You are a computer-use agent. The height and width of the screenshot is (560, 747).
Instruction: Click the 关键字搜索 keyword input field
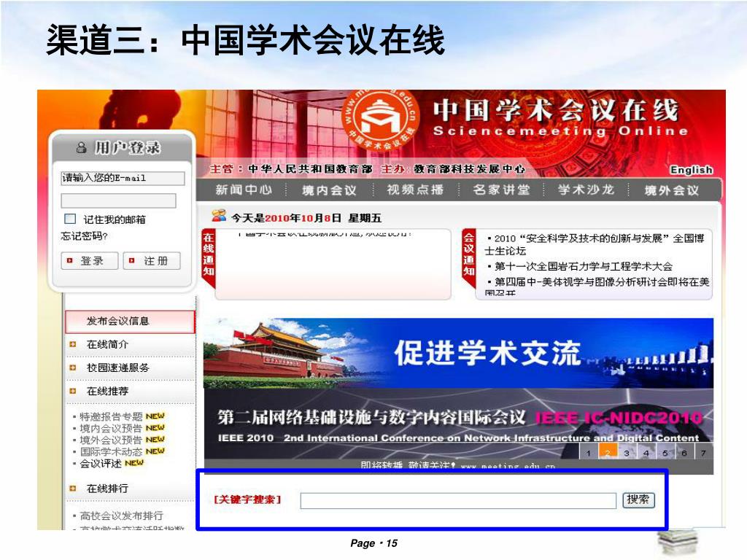pyautogui.click(x=458, y=500)
